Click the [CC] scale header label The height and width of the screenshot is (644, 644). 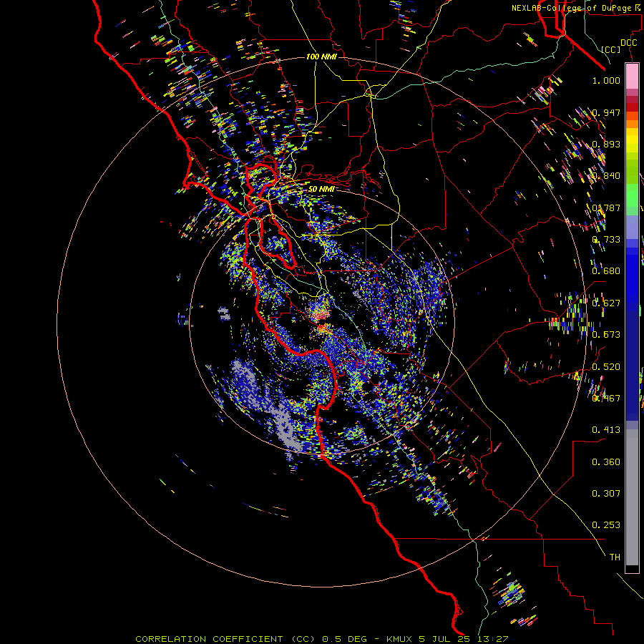pos(611,49)
